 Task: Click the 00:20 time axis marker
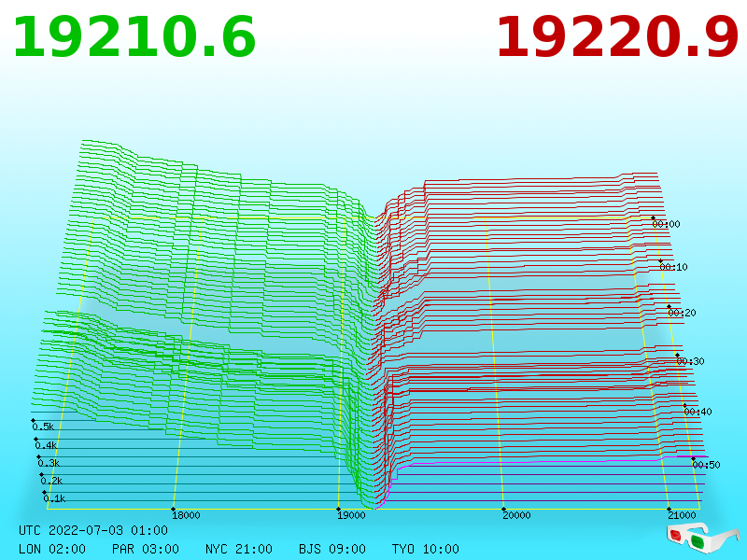pos(682,313)
